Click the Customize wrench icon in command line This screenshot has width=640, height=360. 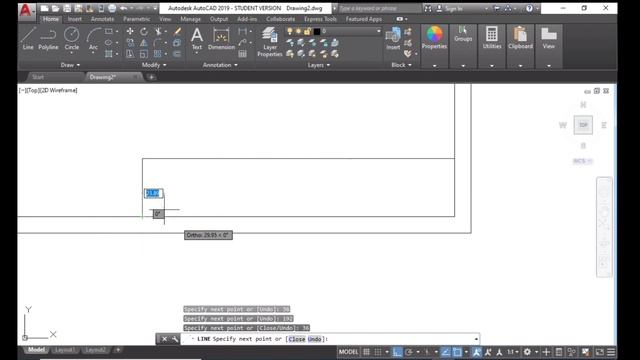175,339
